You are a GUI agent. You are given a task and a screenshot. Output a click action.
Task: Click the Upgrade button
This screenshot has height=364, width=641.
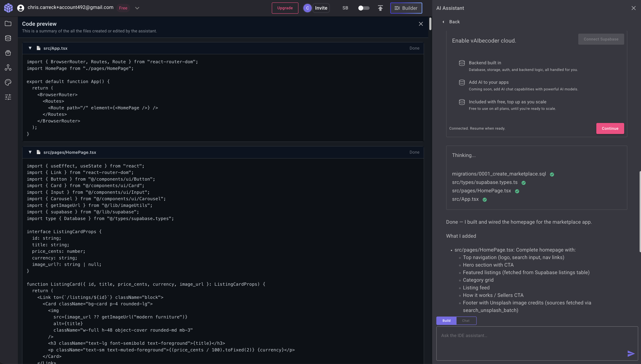(x=285, y=8)
